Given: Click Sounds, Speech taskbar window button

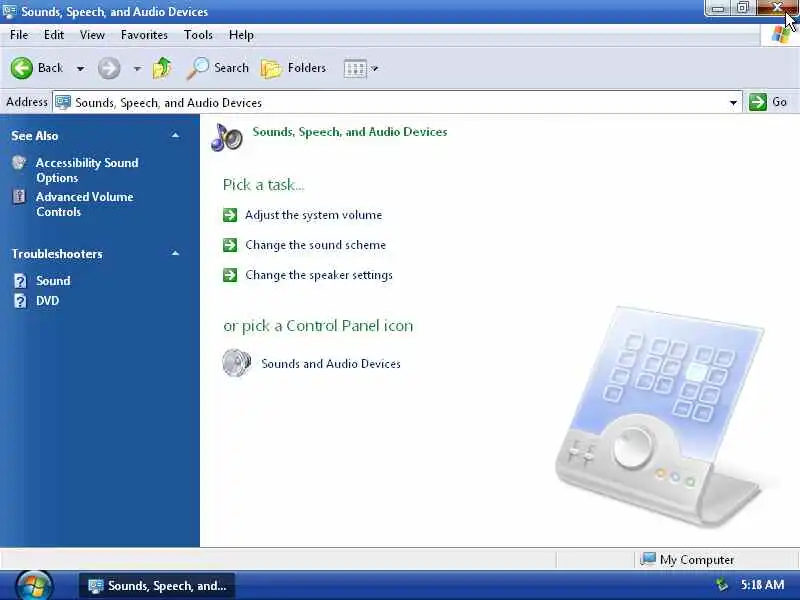Looking at the screenshot, I should point(157,585).
